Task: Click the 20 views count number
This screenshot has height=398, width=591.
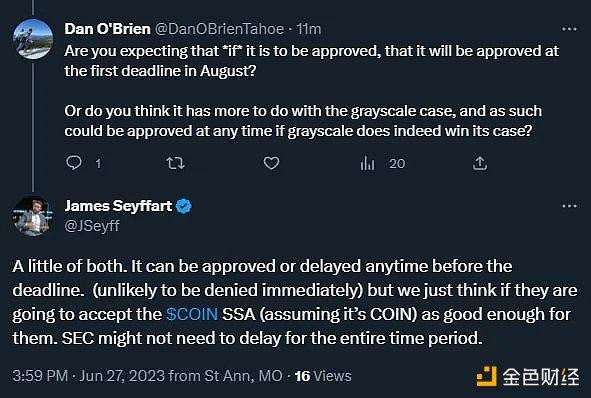Action: pos(397,164)
